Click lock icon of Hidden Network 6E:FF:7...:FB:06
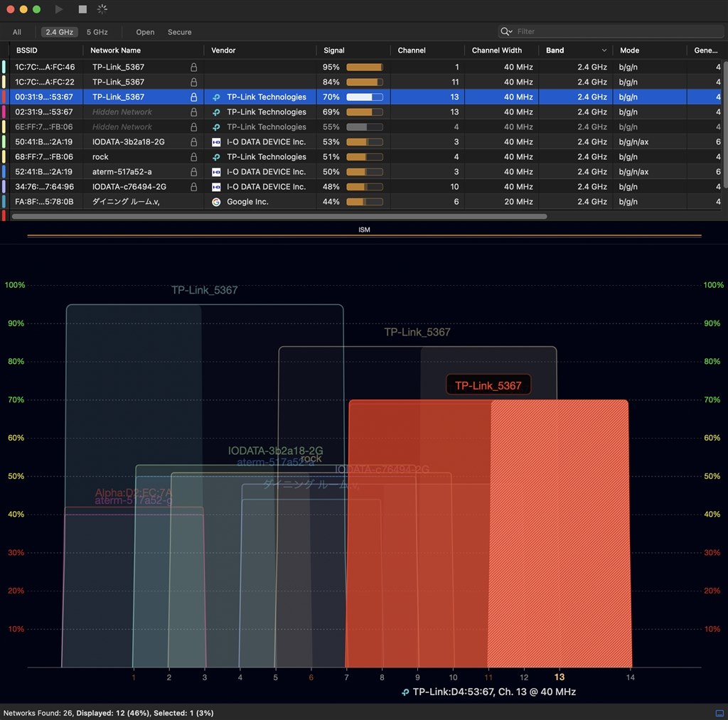 (193, 127)
